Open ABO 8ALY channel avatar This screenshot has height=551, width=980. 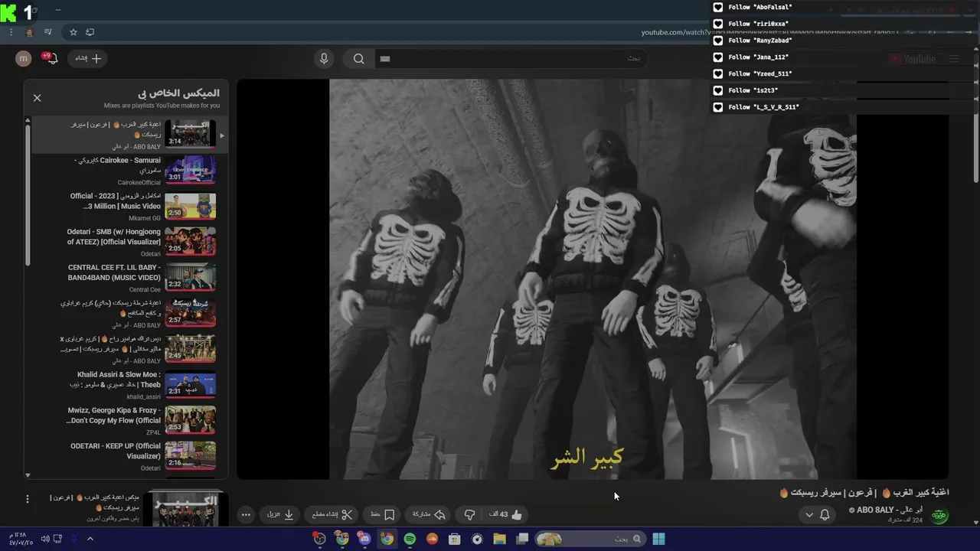(939, 515)
